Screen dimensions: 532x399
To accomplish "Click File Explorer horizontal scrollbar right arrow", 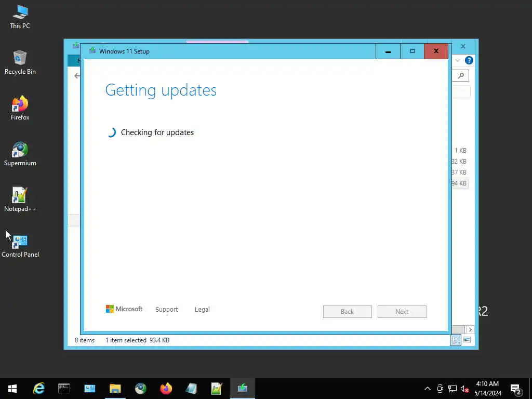I will [x=470, y=329].
